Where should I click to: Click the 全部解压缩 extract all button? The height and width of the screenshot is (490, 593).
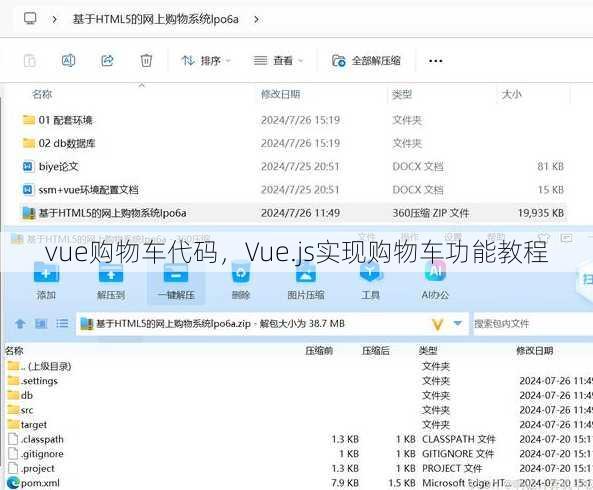366,60
